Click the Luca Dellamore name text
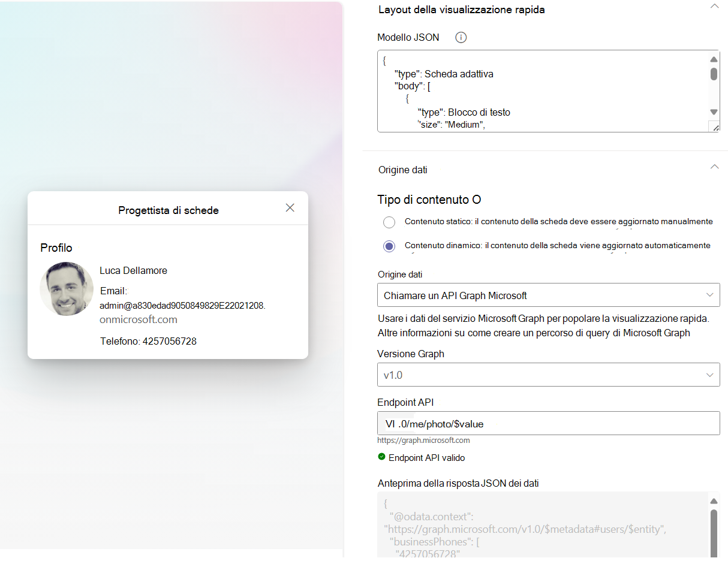This screenshot has height=564, width=728. tap(133, 271)
